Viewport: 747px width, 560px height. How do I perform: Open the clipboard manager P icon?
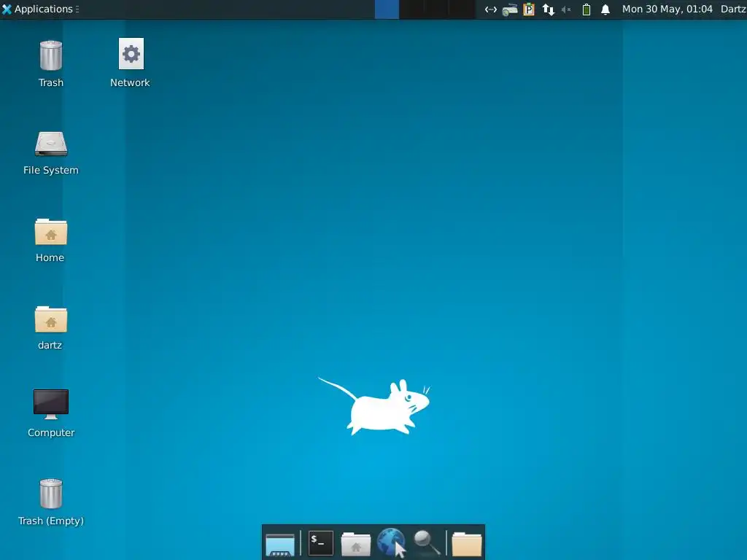(529, 9)
